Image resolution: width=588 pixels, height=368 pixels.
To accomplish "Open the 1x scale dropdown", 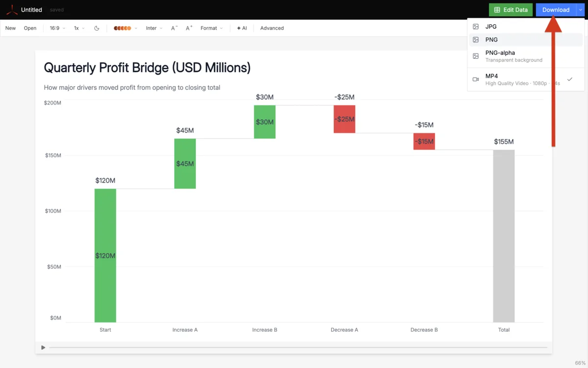I will [x=79, y=28].
